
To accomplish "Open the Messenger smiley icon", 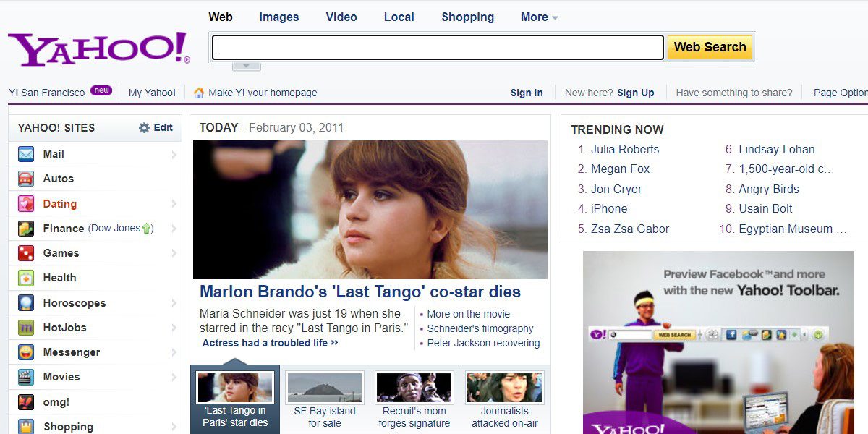I will [26, 352].
